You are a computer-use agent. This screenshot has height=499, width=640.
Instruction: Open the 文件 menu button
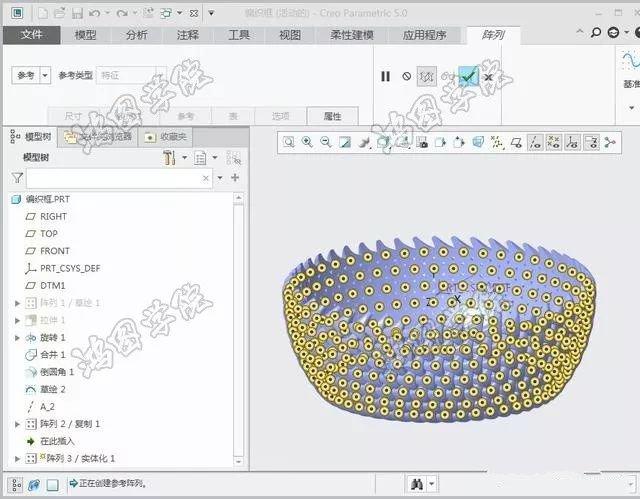pos(32,35)
